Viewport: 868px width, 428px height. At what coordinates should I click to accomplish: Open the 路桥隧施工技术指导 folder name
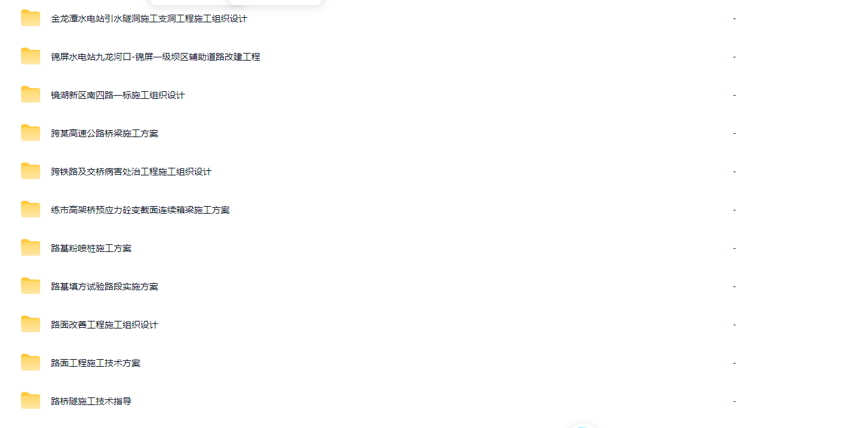point(91,402)
